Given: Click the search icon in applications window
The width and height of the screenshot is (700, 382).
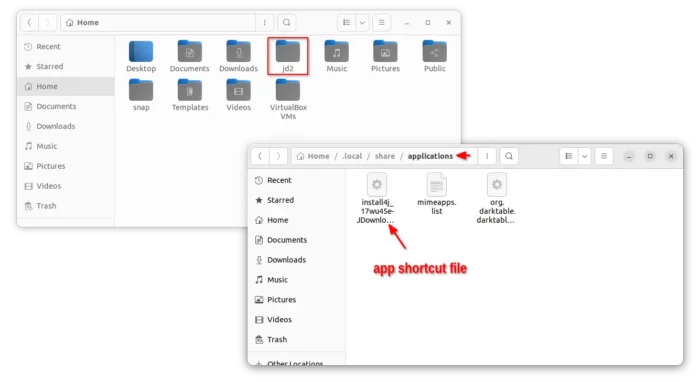Looking at the screenshot, I should 509,156.
